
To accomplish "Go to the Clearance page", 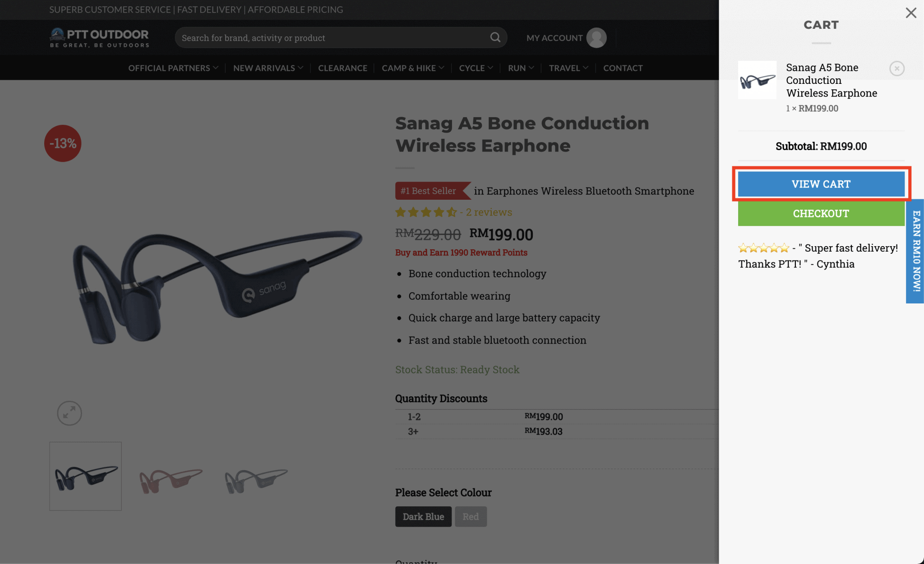I will point(342,68).
